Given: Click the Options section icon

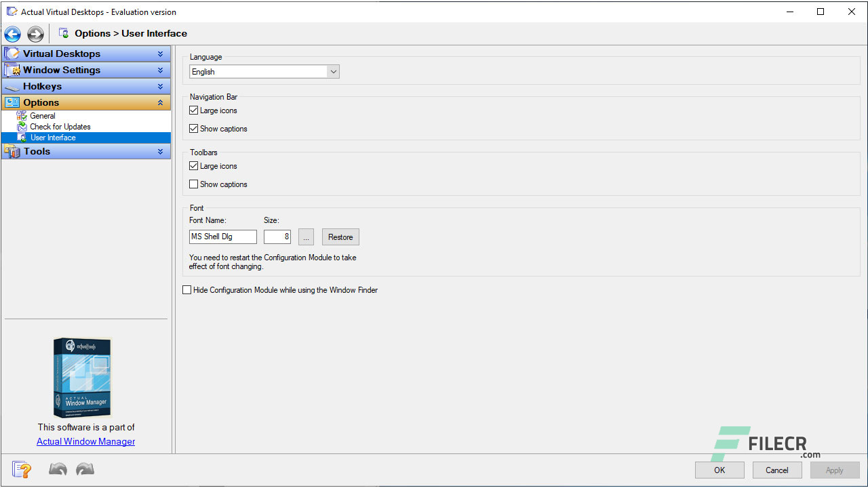Looking at the screenshot, I should (x=12, y=102).
